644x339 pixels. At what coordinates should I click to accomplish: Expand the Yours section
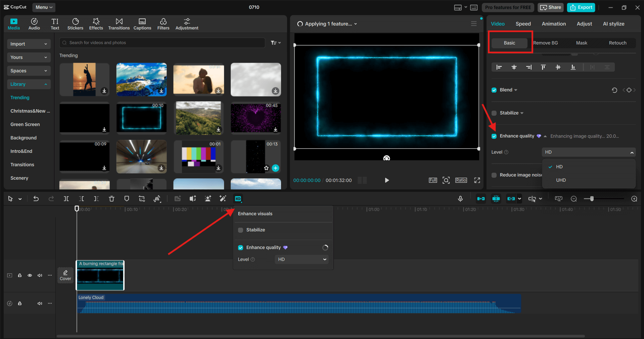pyautogui.click(x=29, y=57)
